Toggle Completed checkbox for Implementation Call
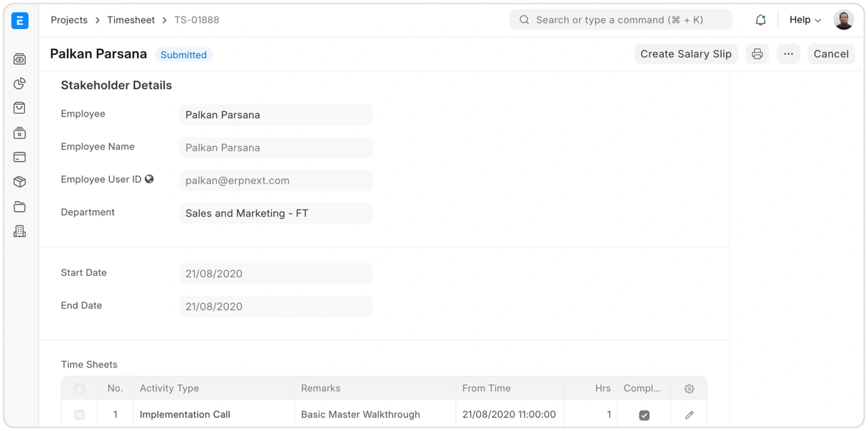 (x=644, y=415)
